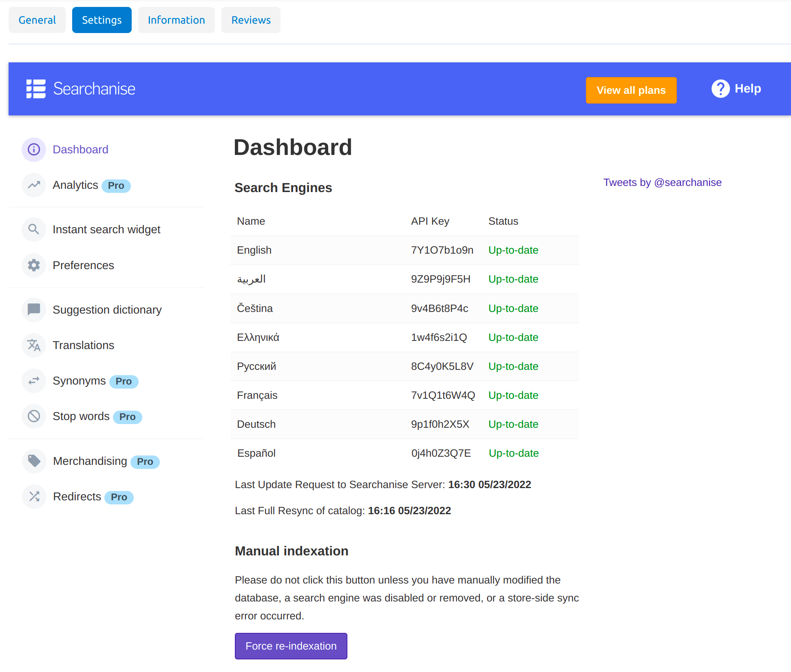Click the Searchanise logo in the header
The width and height of the screenshot is (791, 672).
click(81, 89)
